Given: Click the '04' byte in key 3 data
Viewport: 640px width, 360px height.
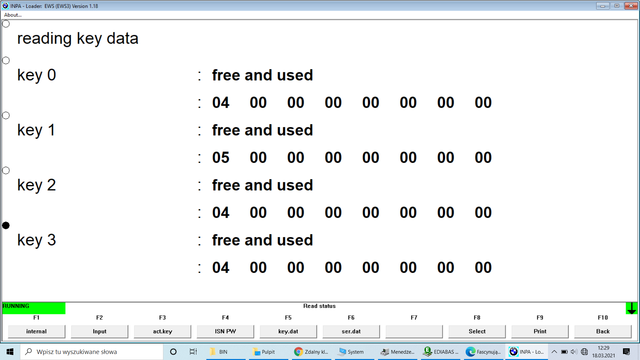Looking at the screenshot, I should 221,268.
